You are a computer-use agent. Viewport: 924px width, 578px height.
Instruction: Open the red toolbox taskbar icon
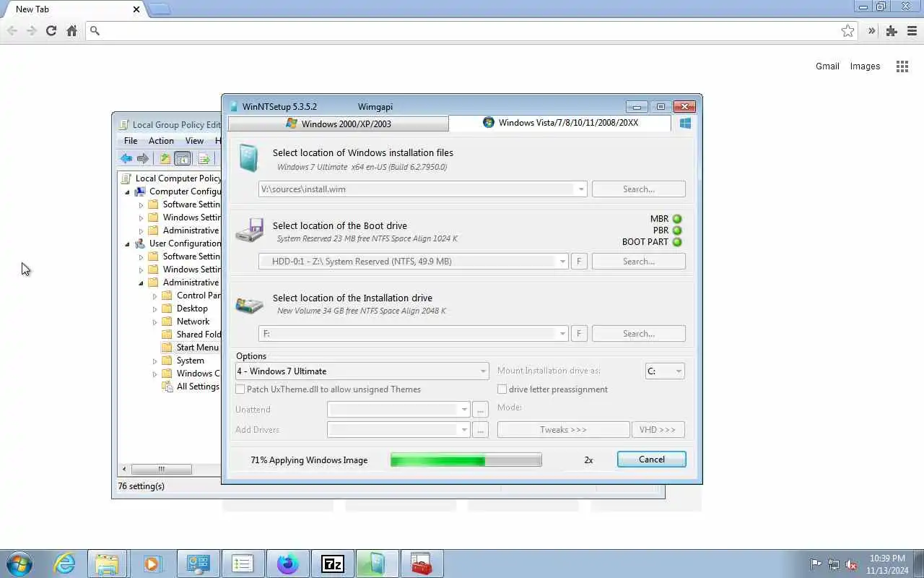422,564
